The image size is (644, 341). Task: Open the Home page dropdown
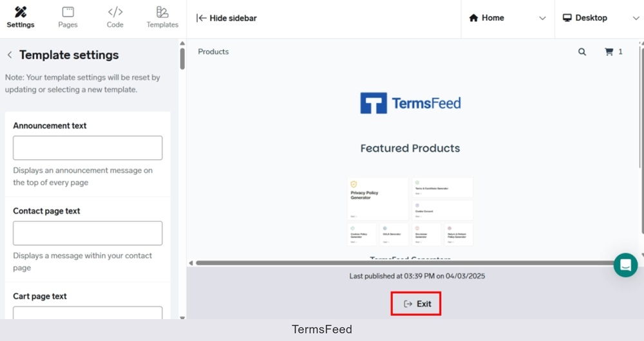(x=507, y=18)
